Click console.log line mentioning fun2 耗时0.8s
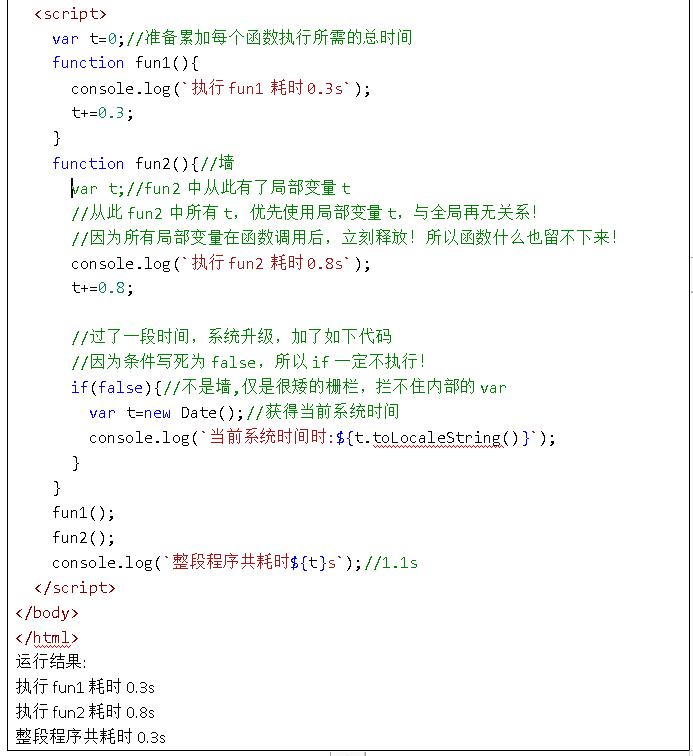693x756 pixels. [221, 263]
